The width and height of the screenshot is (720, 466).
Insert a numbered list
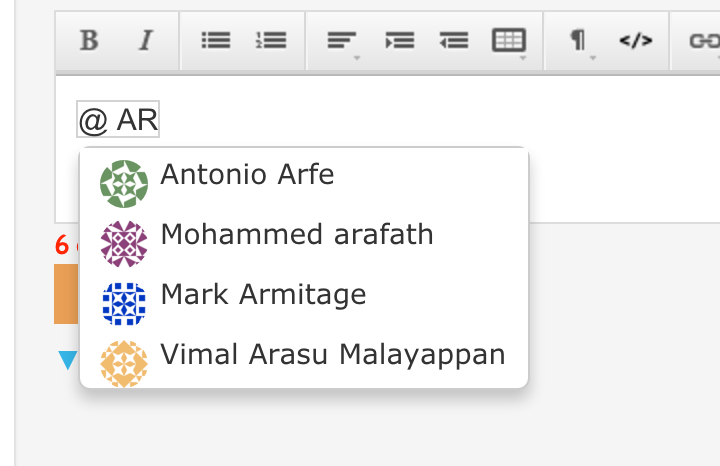coord(270,41)
